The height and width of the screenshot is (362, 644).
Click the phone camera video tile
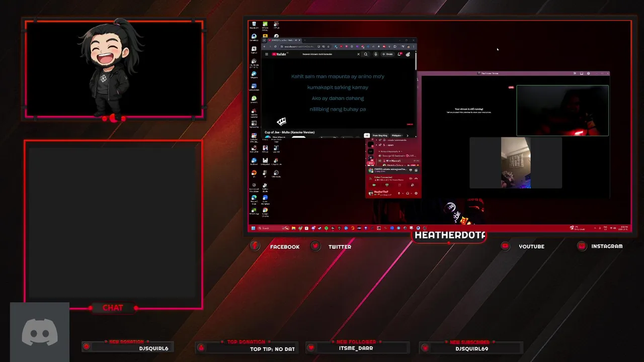pos(516,163)
